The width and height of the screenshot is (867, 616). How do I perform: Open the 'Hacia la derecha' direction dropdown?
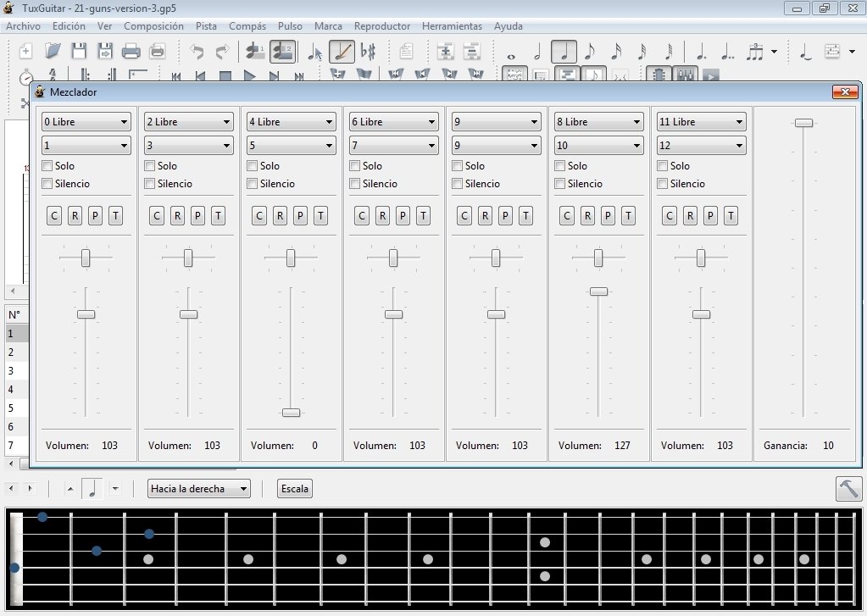click(x=198, y=489)
